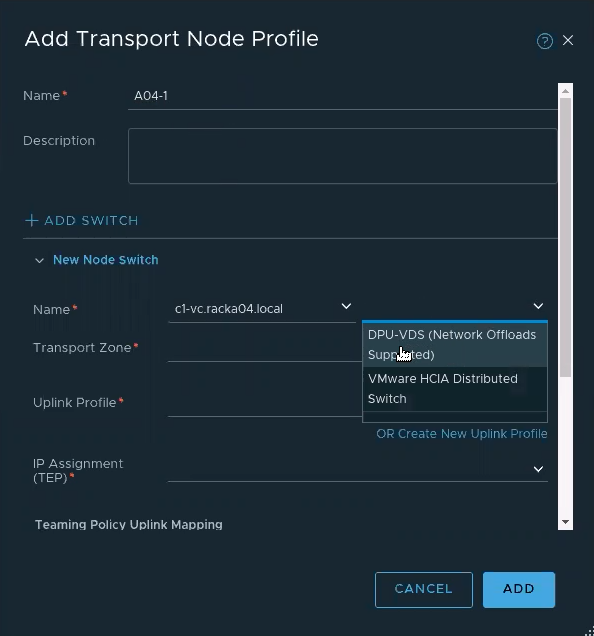Focus the profile Name field with A04-1
This screenshot has width=594, height=636.
(x=343, y=97)
